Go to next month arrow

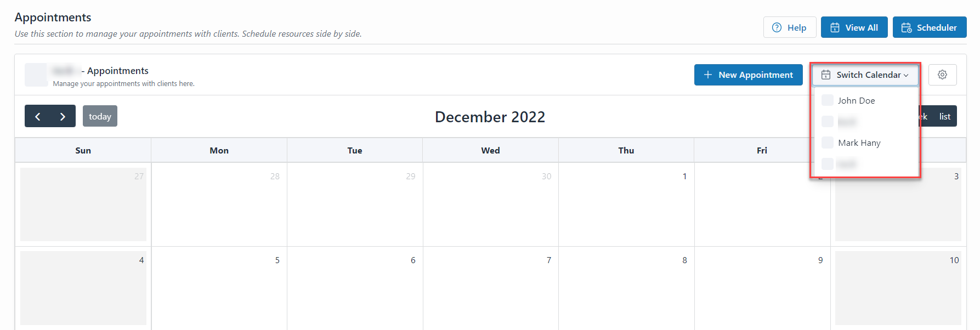[63, 116]
